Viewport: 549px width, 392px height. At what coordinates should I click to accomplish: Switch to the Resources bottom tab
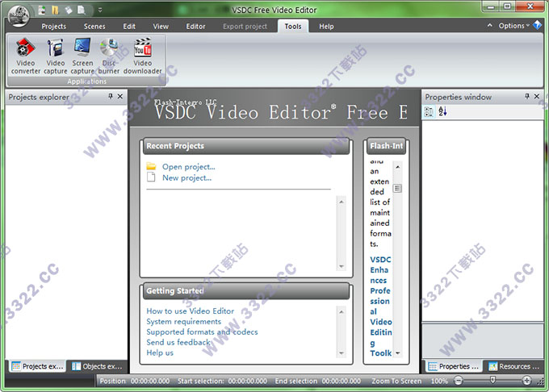point(514,366)
